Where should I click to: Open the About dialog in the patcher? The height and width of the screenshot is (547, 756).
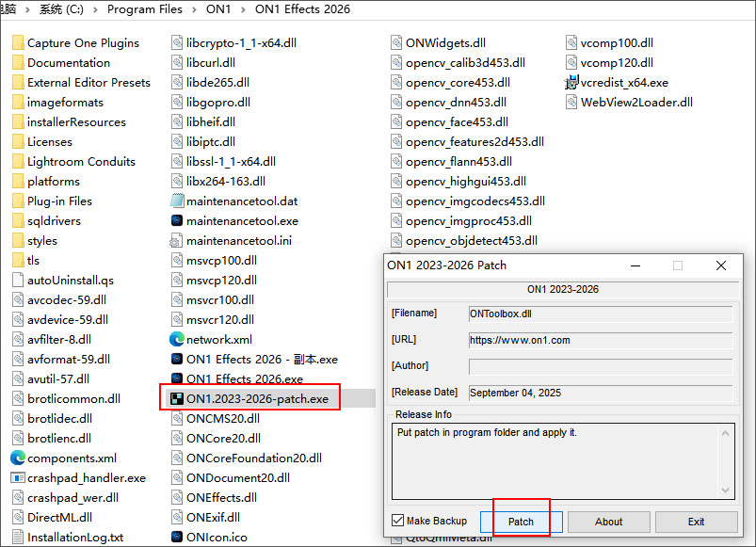click(x=608, y=522)
